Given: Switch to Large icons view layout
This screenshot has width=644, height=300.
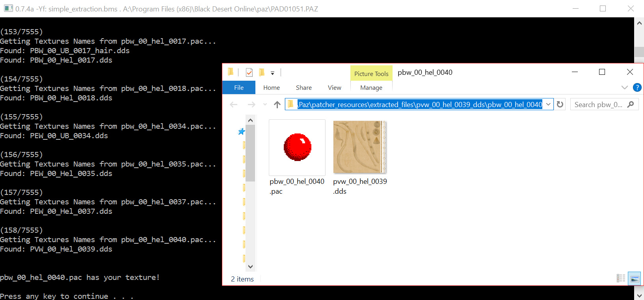Looking at the screenshot, I should [x=635, y=278].
